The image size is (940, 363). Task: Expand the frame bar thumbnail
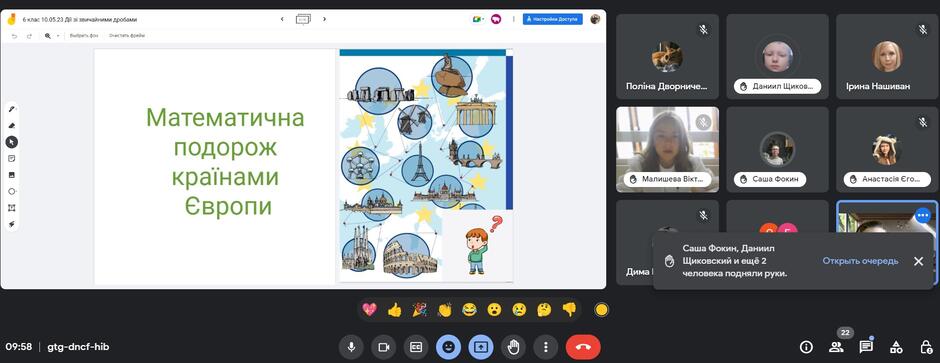pos(303,19)
